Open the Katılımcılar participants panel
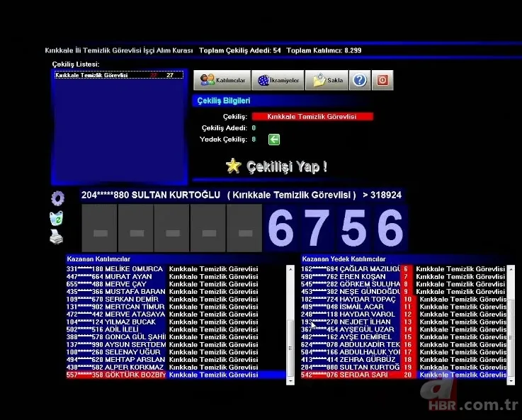This screenshot has width=522, height=420. pyautogui.click(x=222, y=80)
